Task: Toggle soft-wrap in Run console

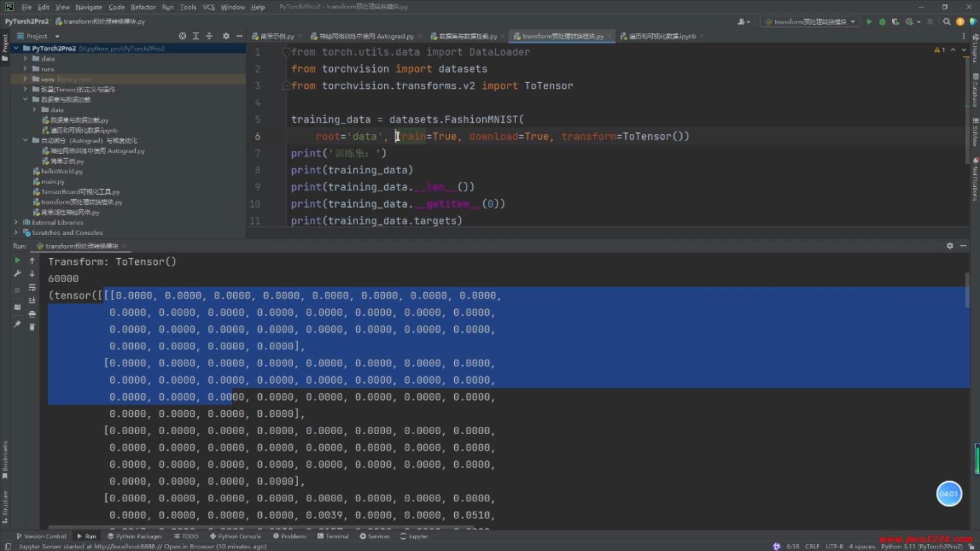Action: tap(32, 287)
